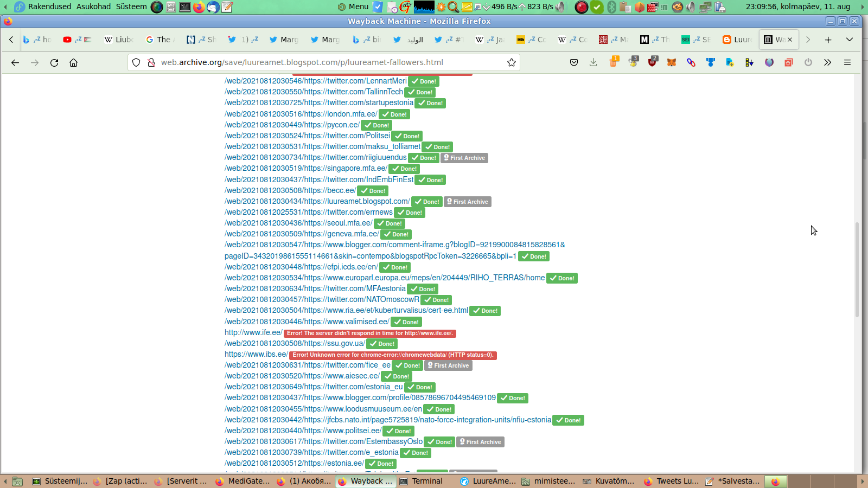Open a new browser tab
868x488 pixels.
pyautogui.click(x=828, y=40)
